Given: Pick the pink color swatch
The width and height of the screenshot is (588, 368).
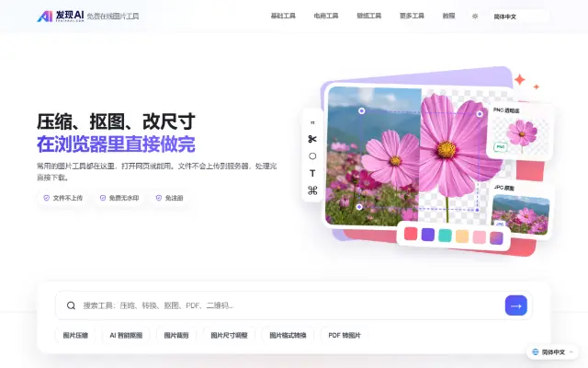Looking at the screenshot, I should 480,237.
